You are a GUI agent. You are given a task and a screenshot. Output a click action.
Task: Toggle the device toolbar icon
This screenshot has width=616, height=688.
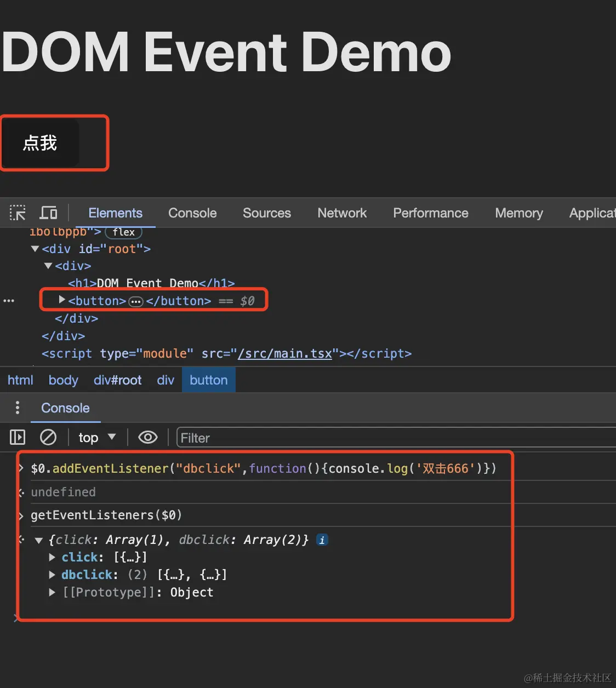point(49,213)
